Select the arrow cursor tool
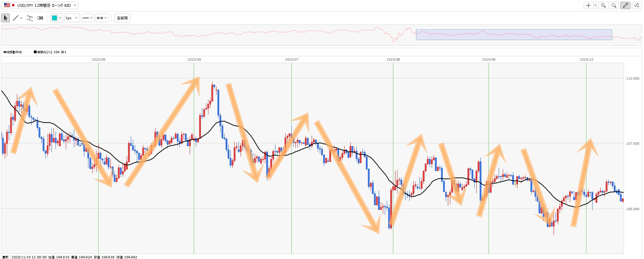 [5, 18]
